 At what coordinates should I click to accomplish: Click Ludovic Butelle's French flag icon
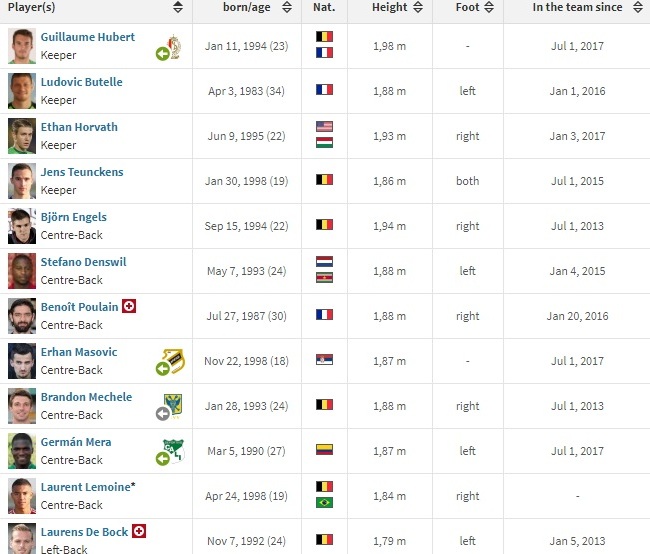(324, 90)
